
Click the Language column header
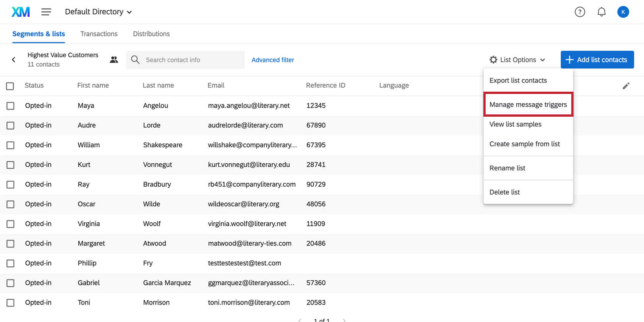pos(394,86)
